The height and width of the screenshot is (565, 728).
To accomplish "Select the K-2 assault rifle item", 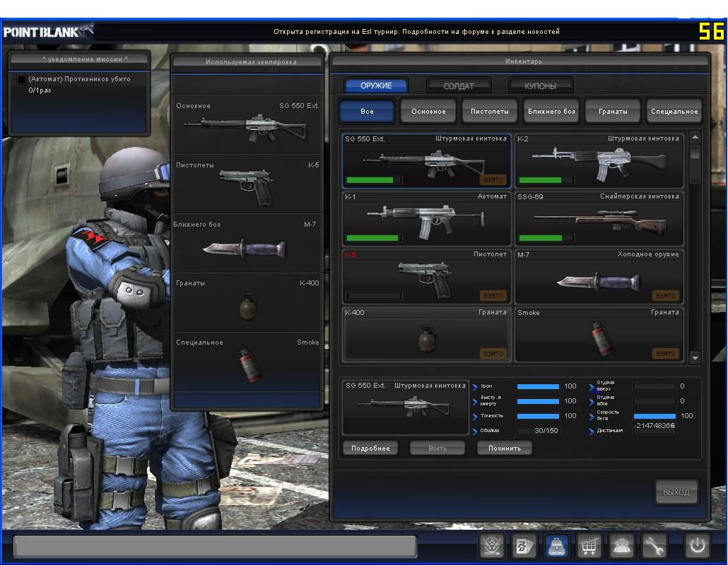I will 599,160.
